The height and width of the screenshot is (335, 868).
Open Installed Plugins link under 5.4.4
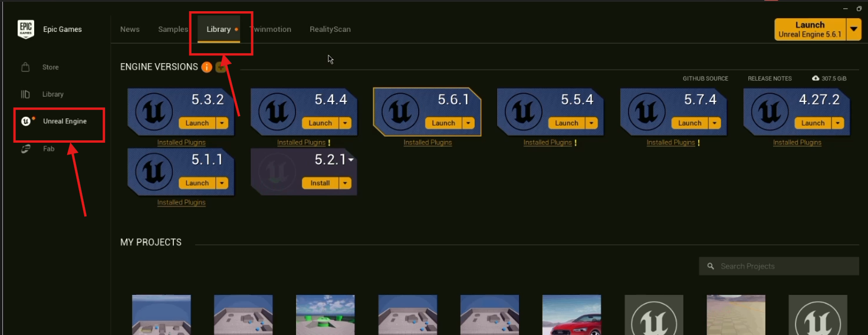pos(301,143)
